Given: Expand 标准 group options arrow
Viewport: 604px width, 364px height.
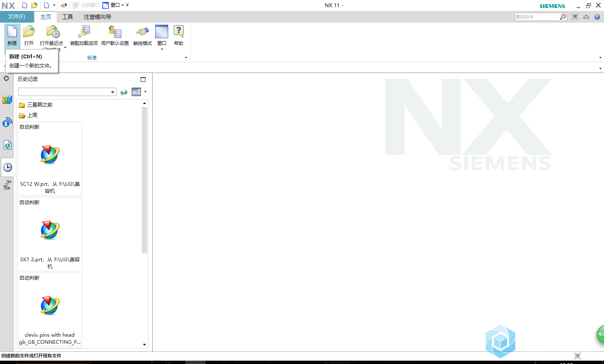Looking at the screenshot, I should tap(186, 58).
